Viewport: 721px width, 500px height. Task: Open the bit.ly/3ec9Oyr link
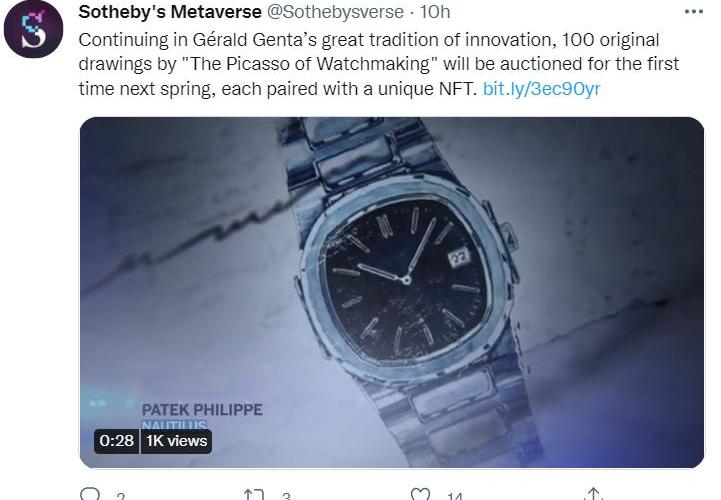coord(541,89)
